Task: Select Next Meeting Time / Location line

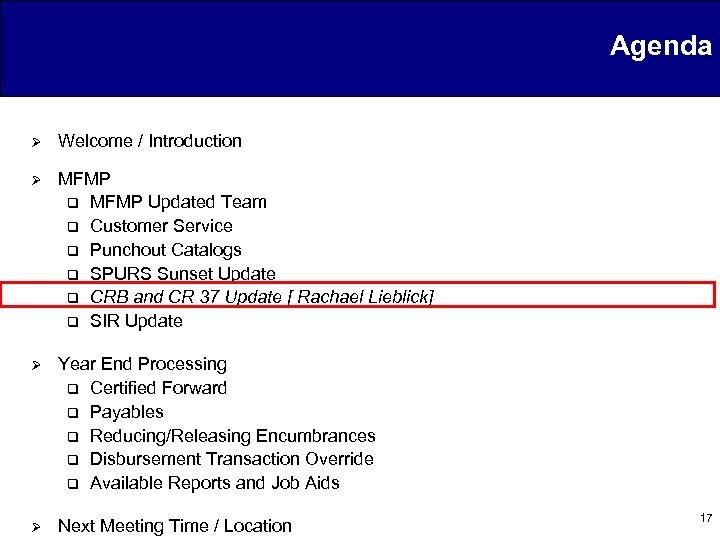Action: click(175, 526)
